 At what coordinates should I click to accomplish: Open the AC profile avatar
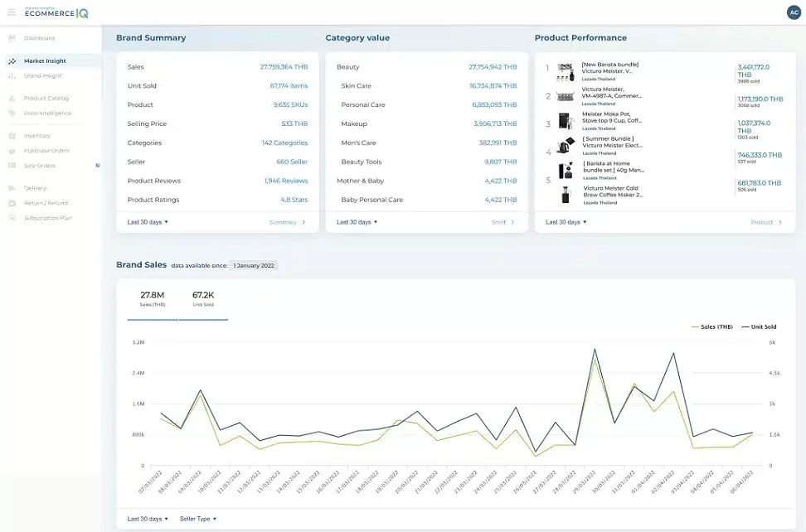coord(794,12)
